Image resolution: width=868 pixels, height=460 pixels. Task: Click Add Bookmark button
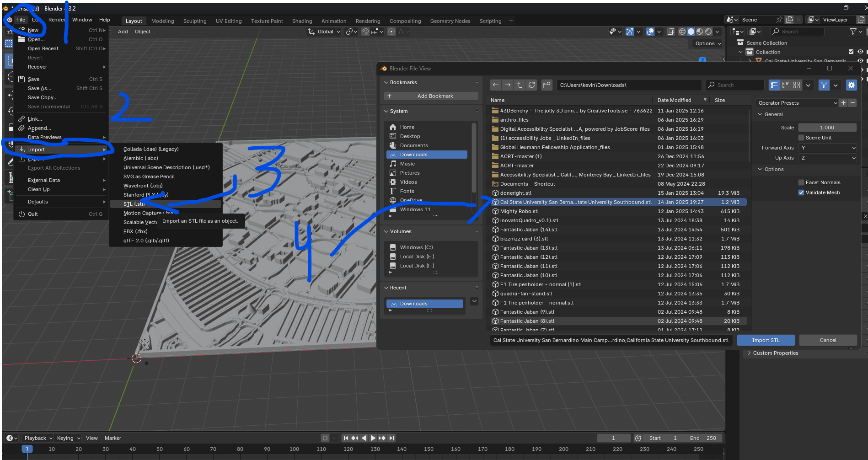tap(431, 96)
